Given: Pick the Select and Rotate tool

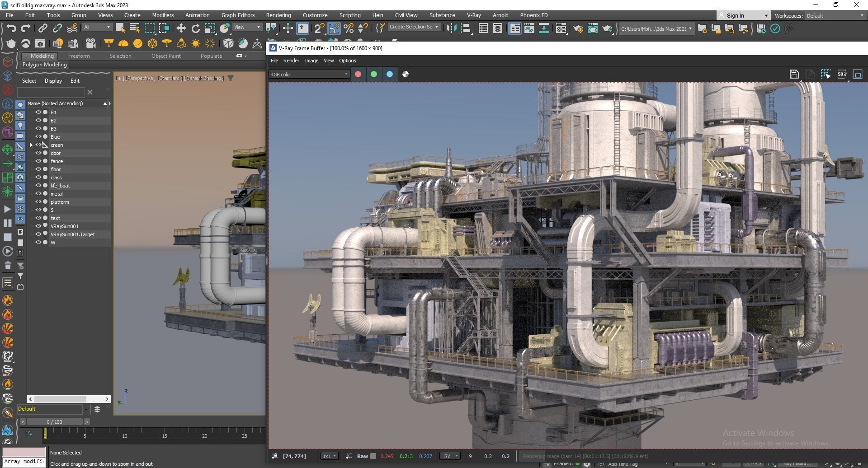Looking at the screenshot, I should 195,28.
